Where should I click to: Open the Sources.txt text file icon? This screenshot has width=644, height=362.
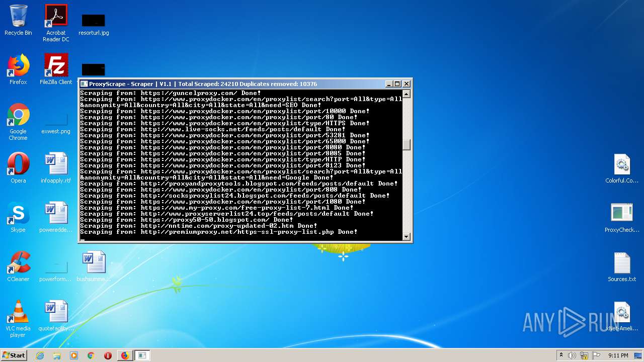[622, 266]
